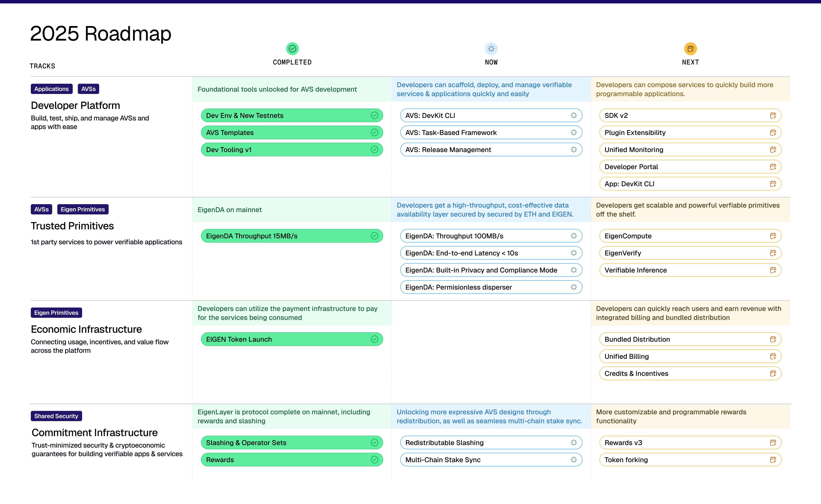Click the green Completed checkmark header icon

click(x=292, y=49)
